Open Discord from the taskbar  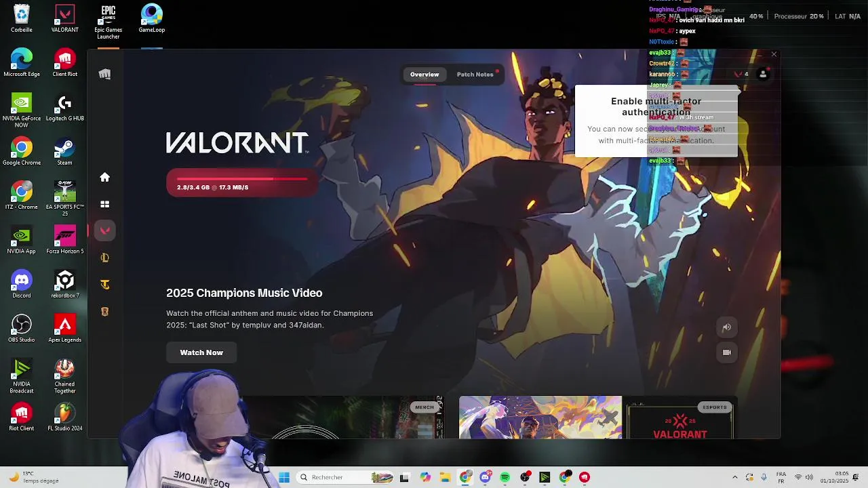pyautogui.click(x=485, y=477)
